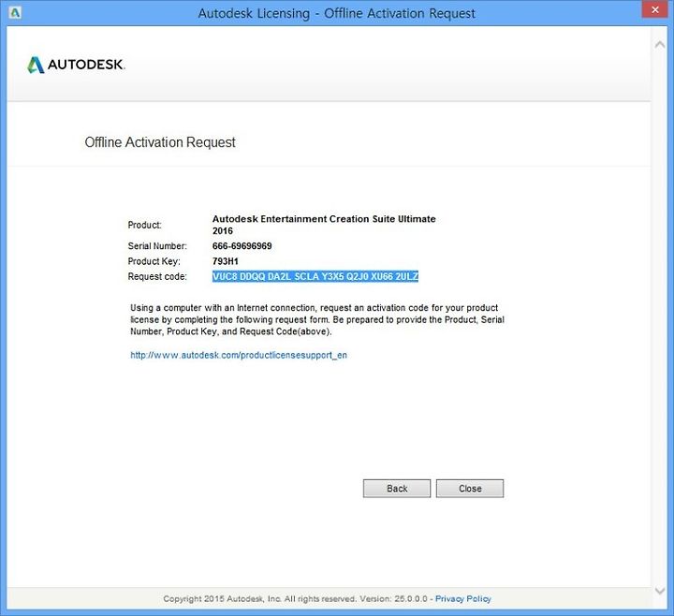The width and height of the screenshot is (674, 616).
Task: Click the Autodesk logo in the header
Action: (x=76, y=65)
